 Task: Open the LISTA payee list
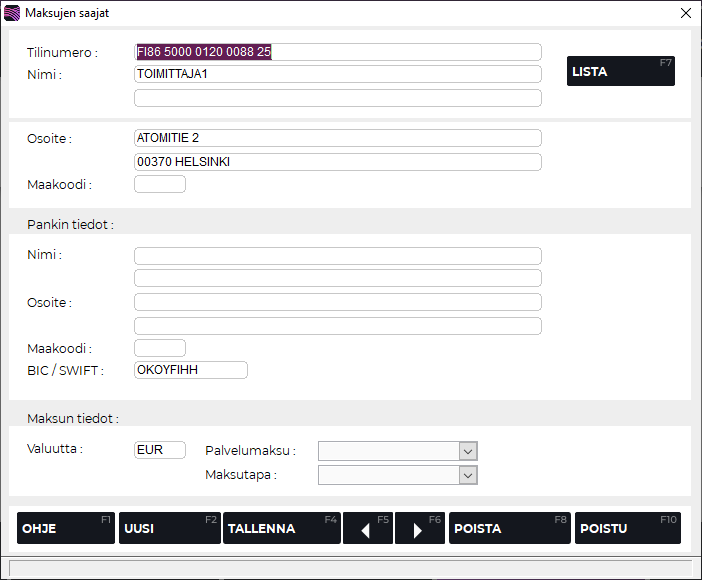click(x=620, y=71)
